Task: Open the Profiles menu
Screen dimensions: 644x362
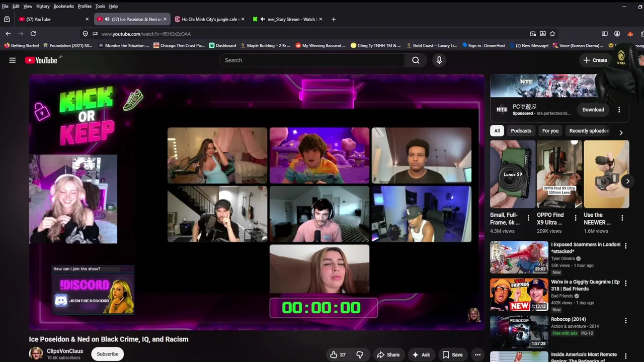Action: coord(85,6)
